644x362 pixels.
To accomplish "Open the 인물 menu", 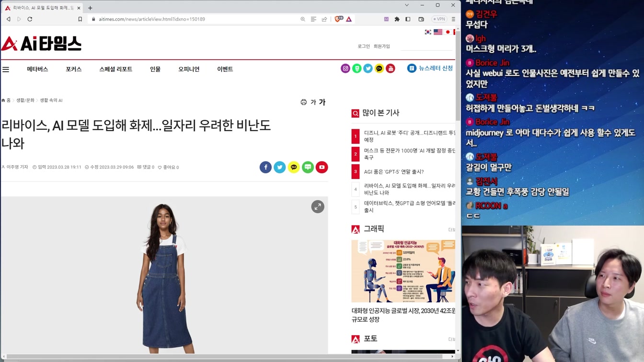I will tap(155, 69).
